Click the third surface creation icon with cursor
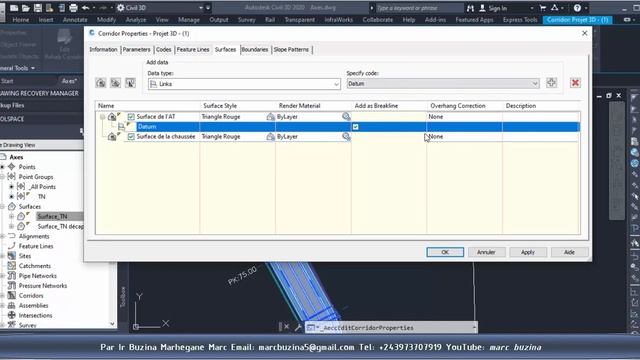This screenshot has height=360, width=640. pyautogui.click(x=130, y=83)
